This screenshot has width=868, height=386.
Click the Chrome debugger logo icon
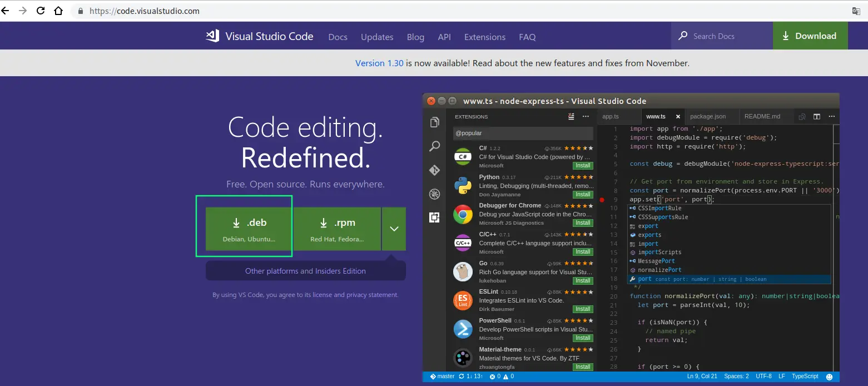click(463, 215)
